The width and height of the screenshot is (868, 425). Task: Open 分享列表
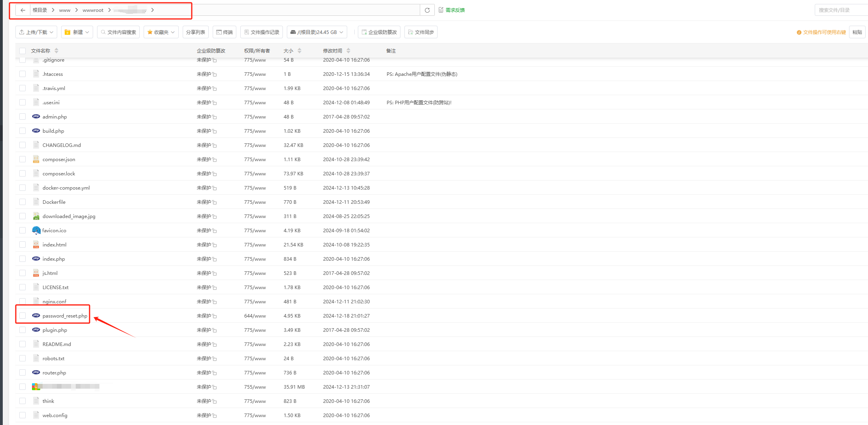point(195,32)
